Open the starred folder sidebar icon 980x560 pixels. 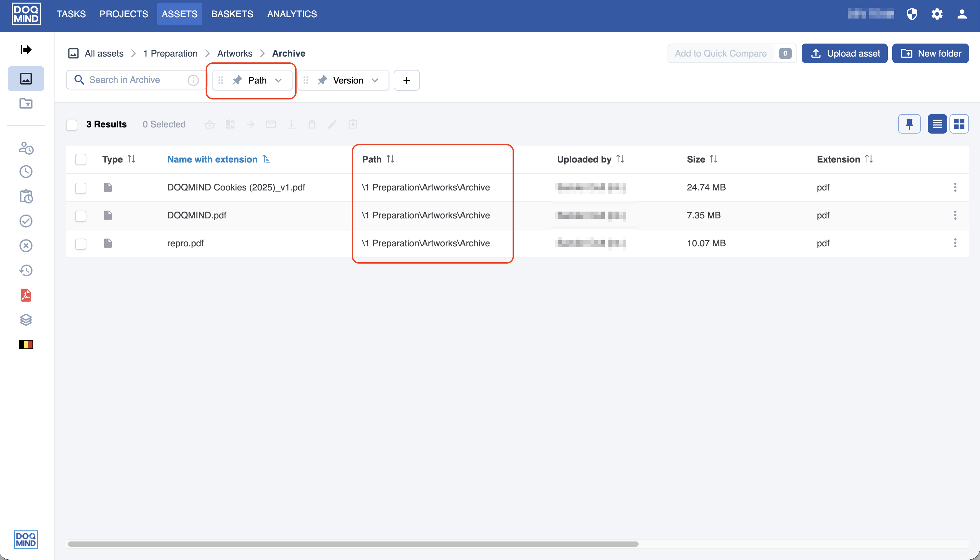tap(26, 103)
